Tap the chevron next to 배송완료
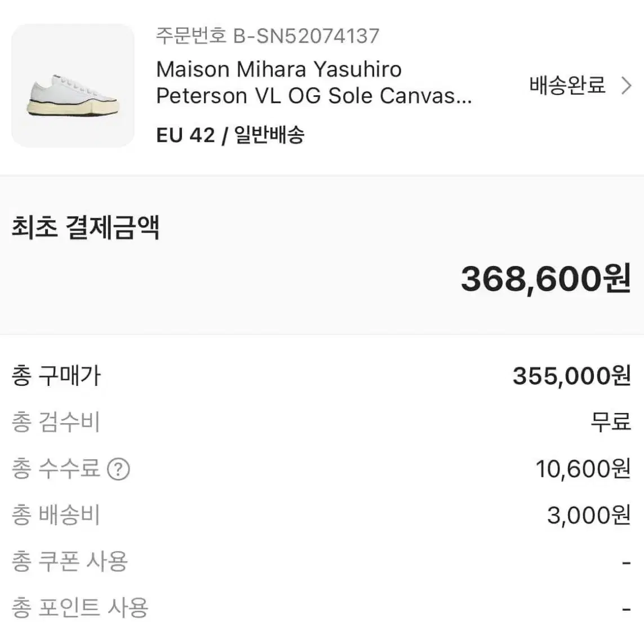The width and height of the screenshot is (644, 644). click(627, 86)
